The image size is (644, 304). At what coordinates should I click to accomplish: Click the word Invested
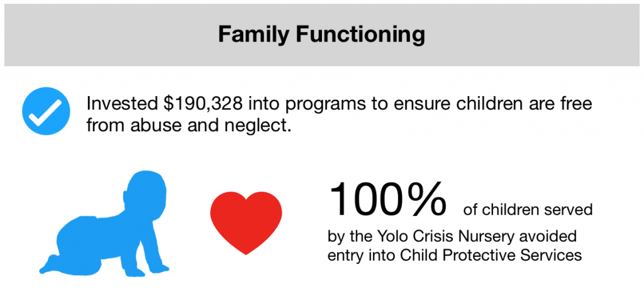[x=122, y=104]
